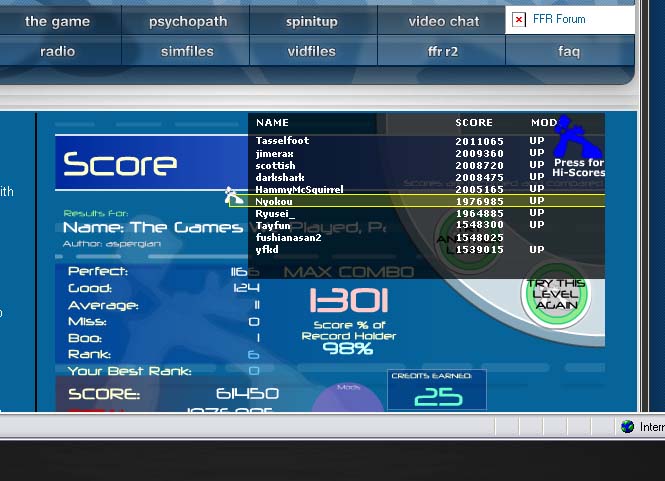Go to ffr r2 page
Screen dimensions: 665x481
tap(443, 51)
